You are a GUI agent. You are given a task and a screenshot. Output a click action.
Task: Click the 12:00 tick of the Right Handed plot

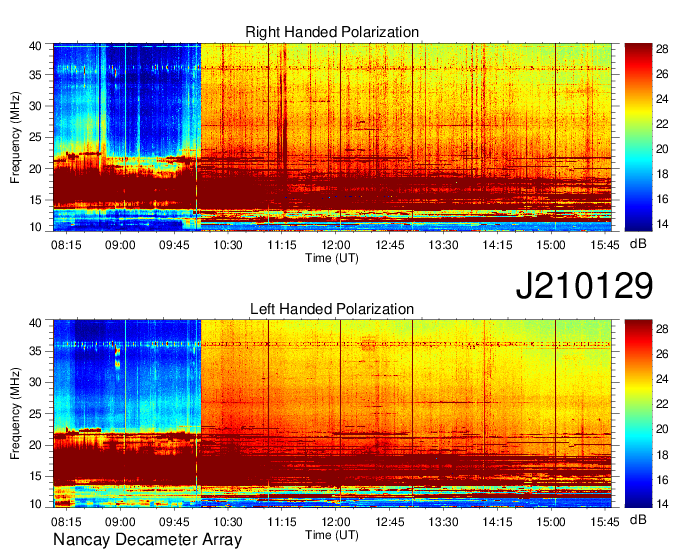[336, 245]
